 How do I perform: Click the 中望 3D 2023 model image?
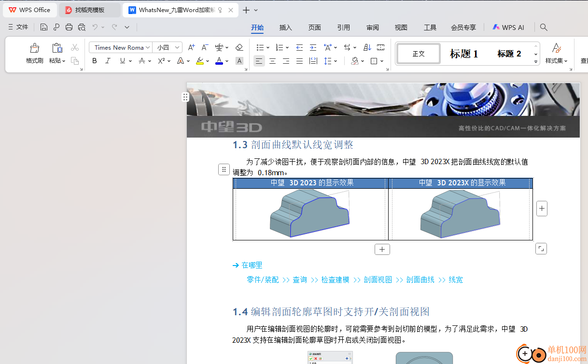click(309, 213)
